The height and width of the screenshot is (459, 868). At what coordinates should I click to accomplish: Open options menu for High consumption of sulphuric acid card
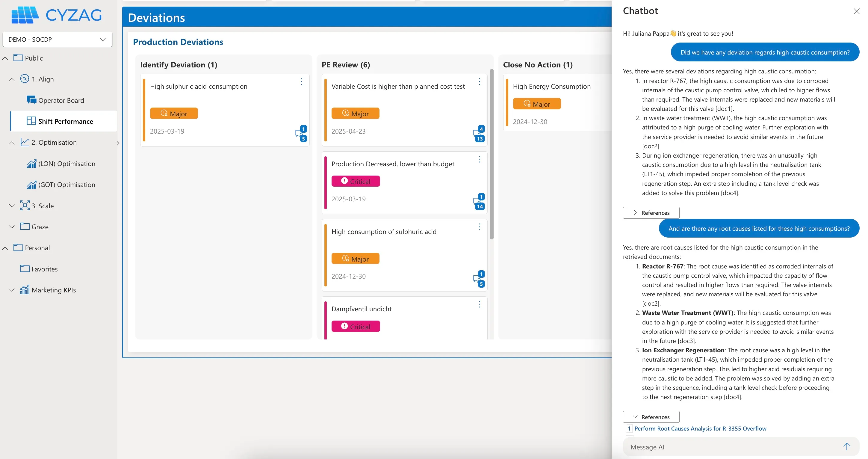click(480, 227)
